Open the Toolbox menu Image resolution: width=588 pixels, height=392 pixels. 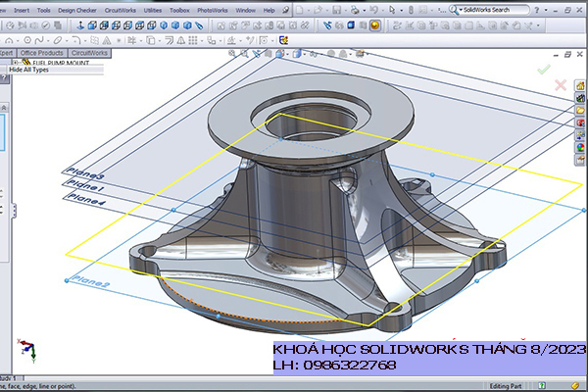click(x=179, y=10)
